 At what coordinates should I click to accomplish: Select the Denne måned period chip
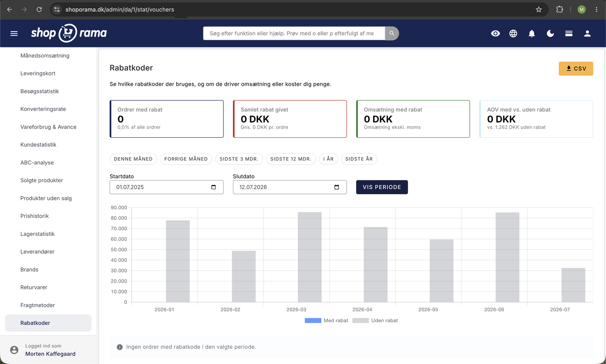coord(133,159)
